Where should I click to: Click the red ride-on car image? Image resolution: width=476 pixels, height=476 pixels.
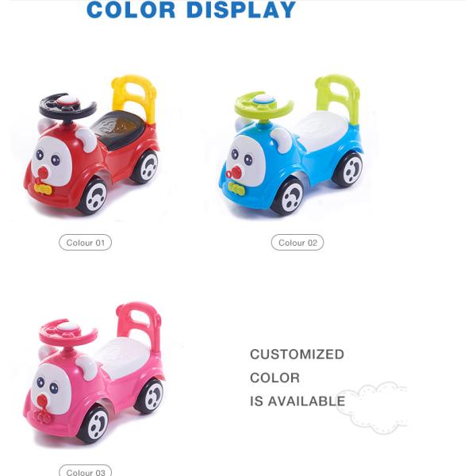pyautogui.click(x=91, y=145)
